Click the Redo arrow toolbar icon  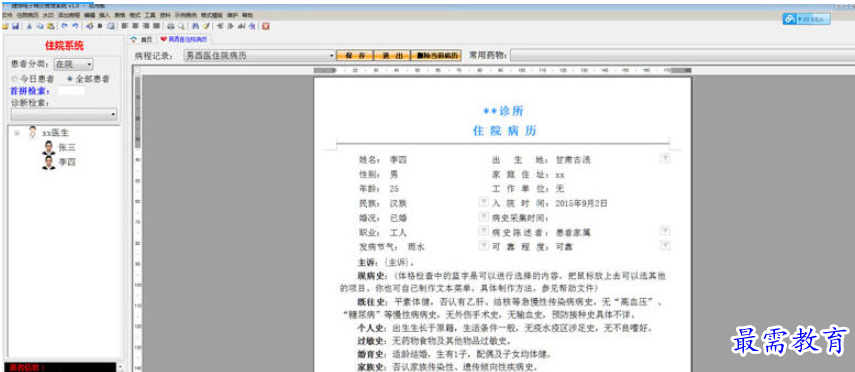pyautogui.click(x=76, y=26)
